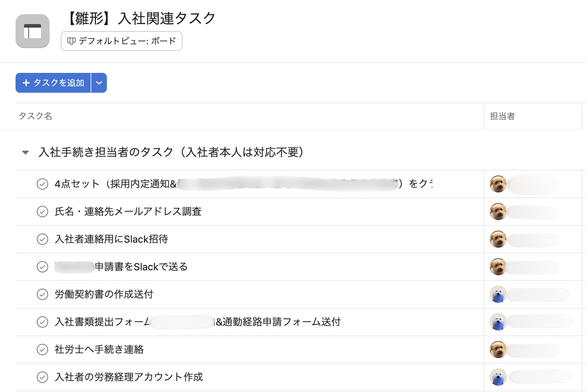The height and width of the screenshot is (392, 586).
Task: Click assignee avatar for 4点セット task
Action: pyautogui.click(x=498, y=184)
